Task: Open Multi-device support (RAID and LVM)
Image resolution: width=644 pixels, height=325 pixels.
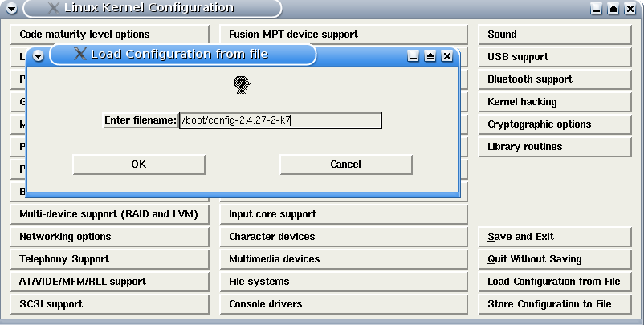Action: click(x=110, y=214)
